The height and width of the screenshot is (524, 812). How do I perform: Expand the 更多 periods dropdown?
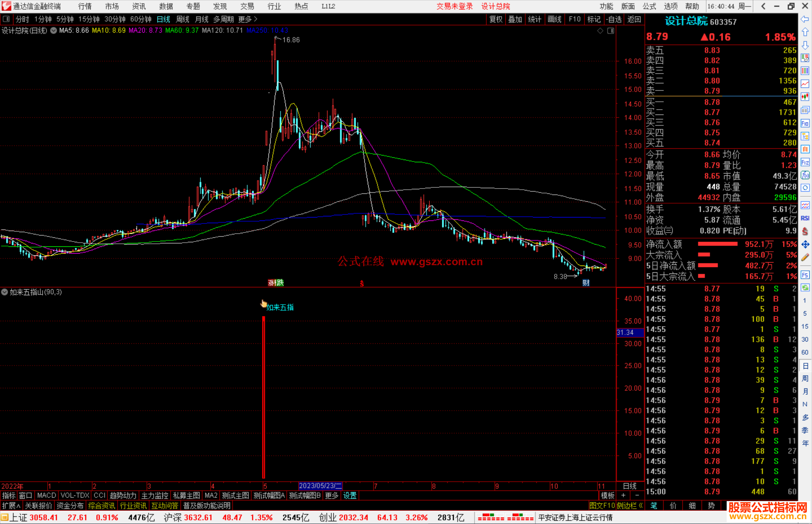click(247, 19)
